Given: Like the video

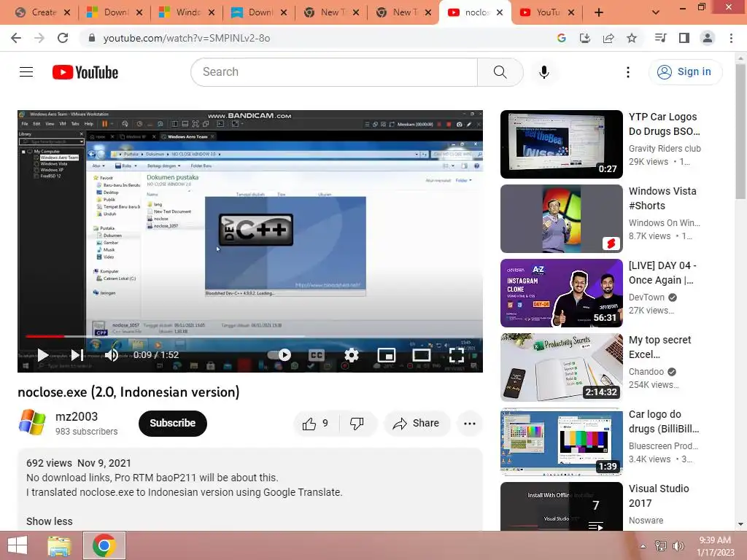Looking at the screenshot, I should pyautogui.click(x=315, y=424).
